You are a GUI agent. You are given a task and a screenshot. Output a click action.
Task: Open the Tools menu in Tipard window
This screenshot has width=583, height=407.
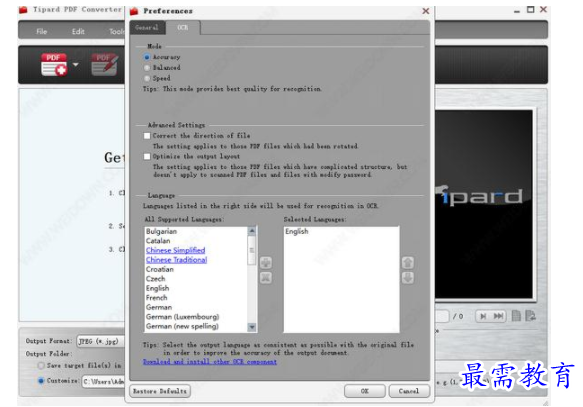click(x=116, y=31)
